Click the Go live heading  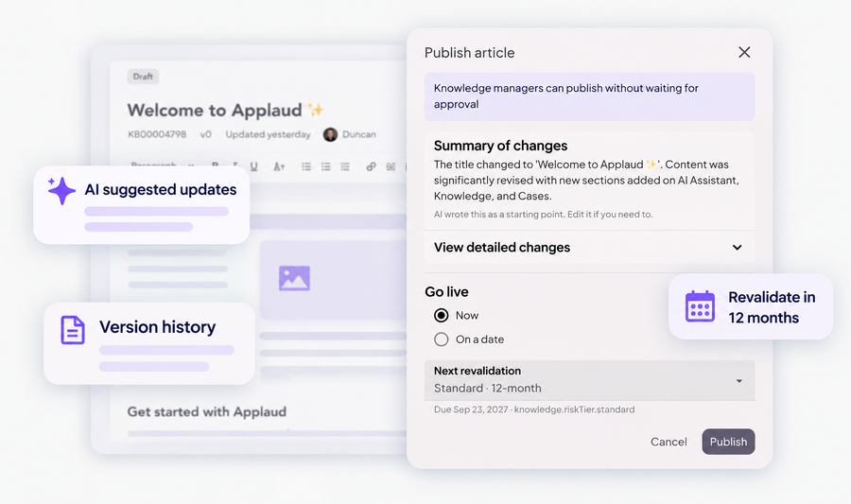pos(446,292)
